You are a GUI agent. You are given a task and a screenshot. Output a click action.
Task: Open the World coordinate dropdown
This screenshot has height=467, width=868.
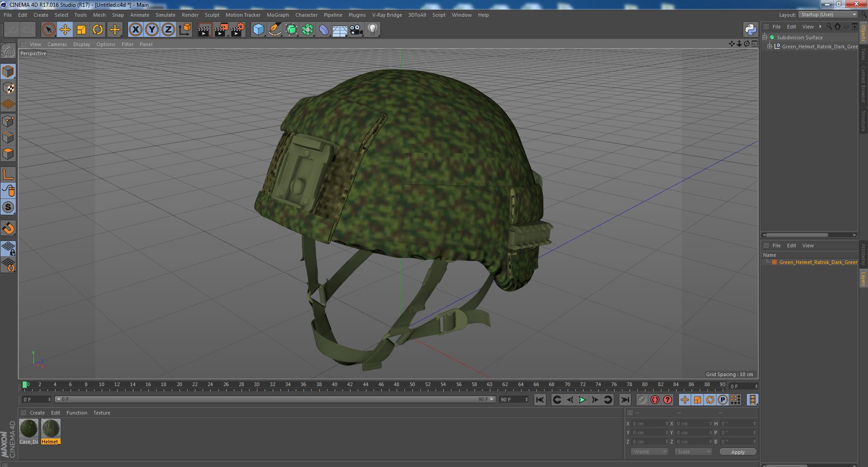pos(650,452)
